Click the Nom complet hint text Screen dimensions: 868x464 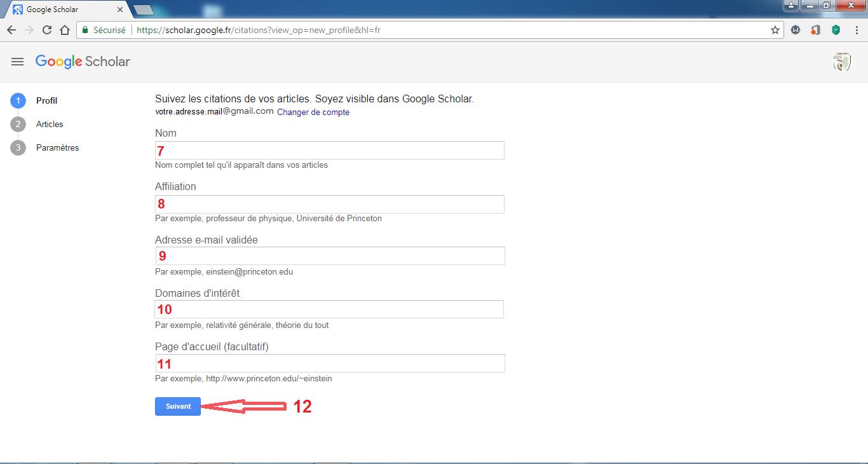click(x=241, y=165)
